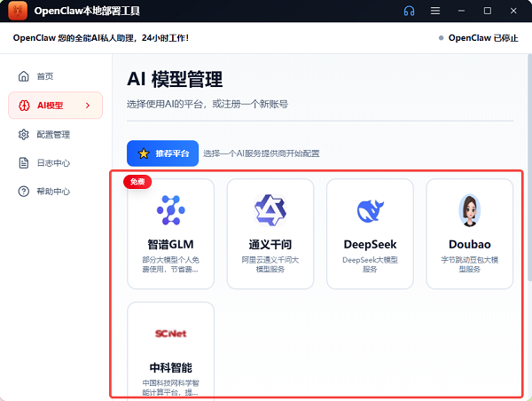Select the 智谱GLM platform card

click(170, 234)
